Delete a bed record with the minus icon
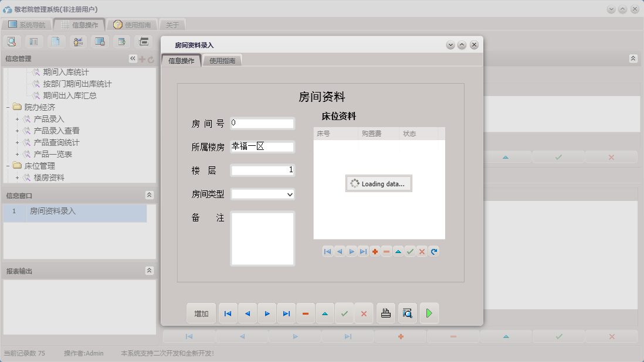644x362 pixels. pos(387,251)
